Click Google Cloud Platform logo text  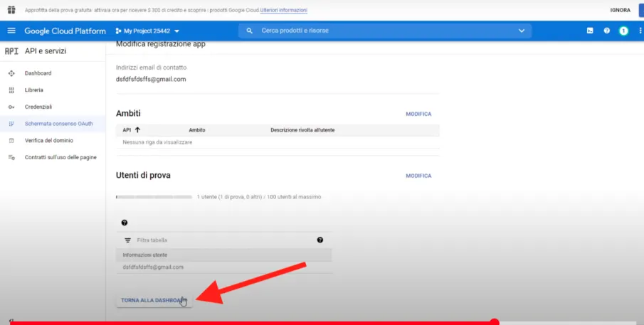[65, 31]
